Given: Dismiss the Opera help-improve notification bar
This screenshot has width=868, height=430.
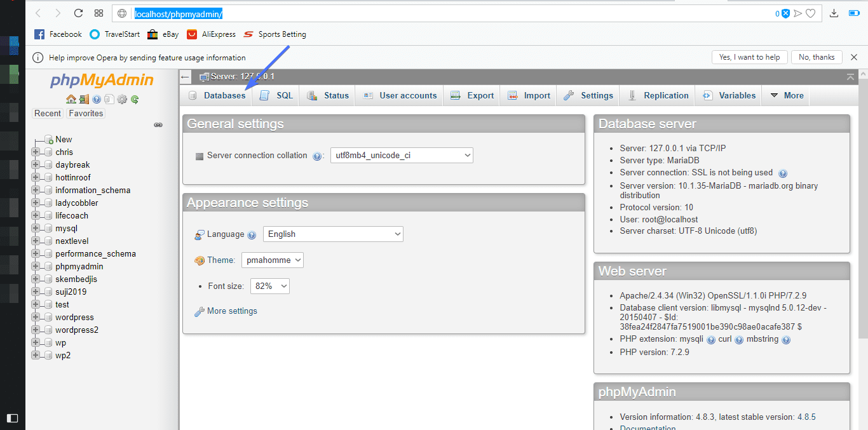Looking at the screenshot, I should click(x=854, y=57).
